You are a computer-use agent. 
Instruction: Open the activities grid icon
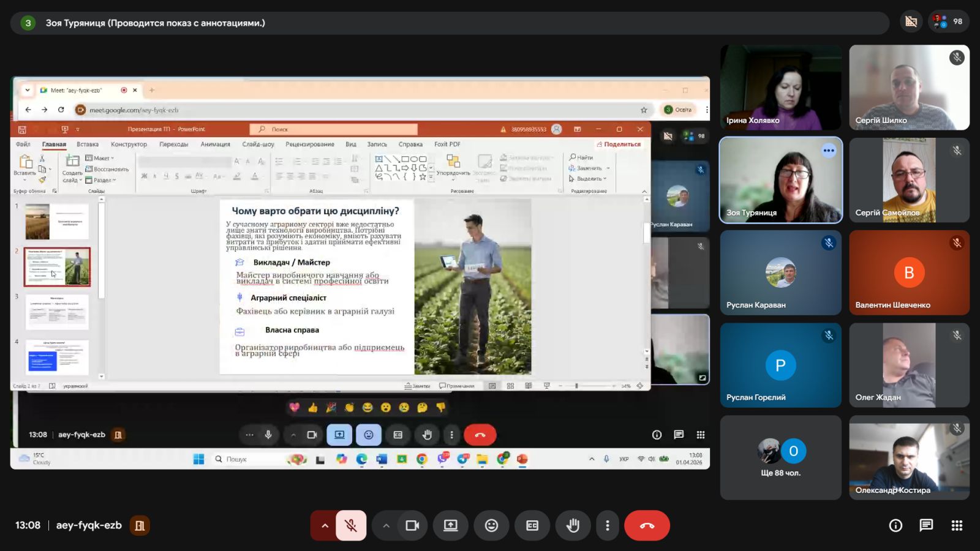click(957, 525)
